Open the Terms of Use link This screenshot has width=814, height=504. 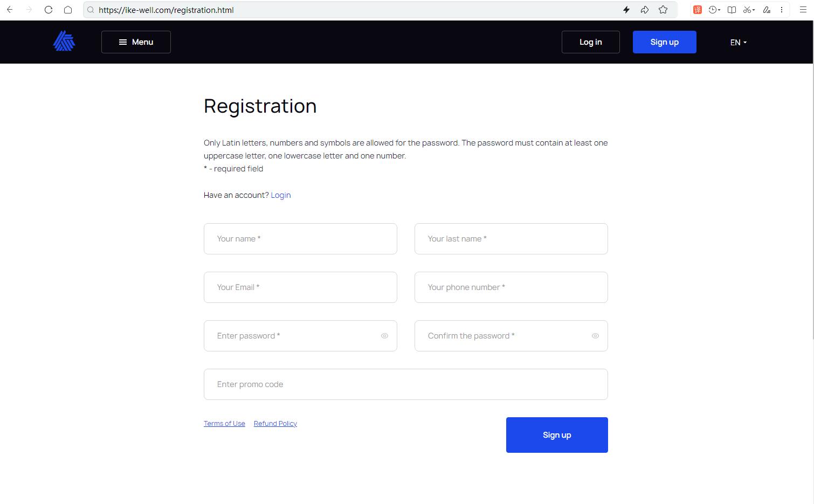(x=224, y=424)
